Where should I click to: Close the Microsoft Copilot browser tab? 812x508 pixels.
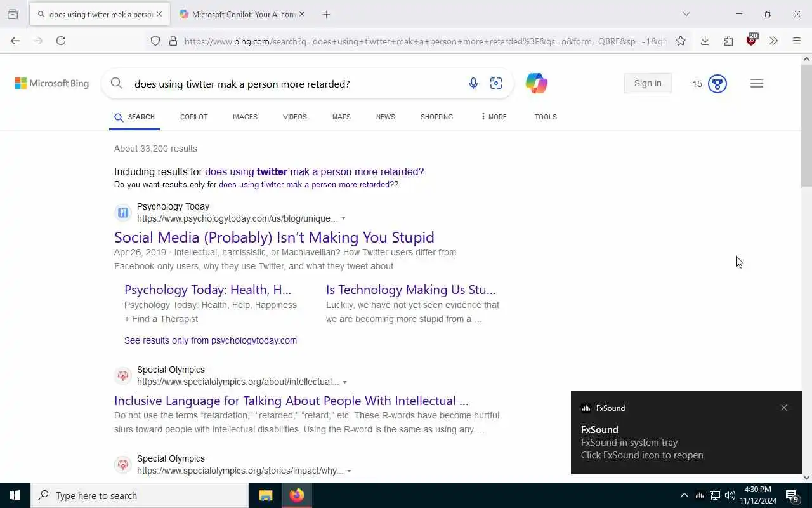click(x=302, y=14)
